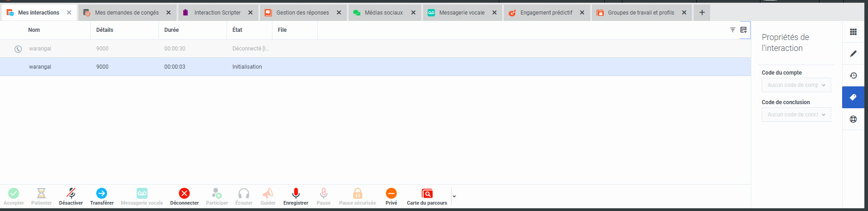The width and height of the screenshot is (868, 211).
Task: Open the lifebuoy help sidebar icon
Action: tap(853, 119)
